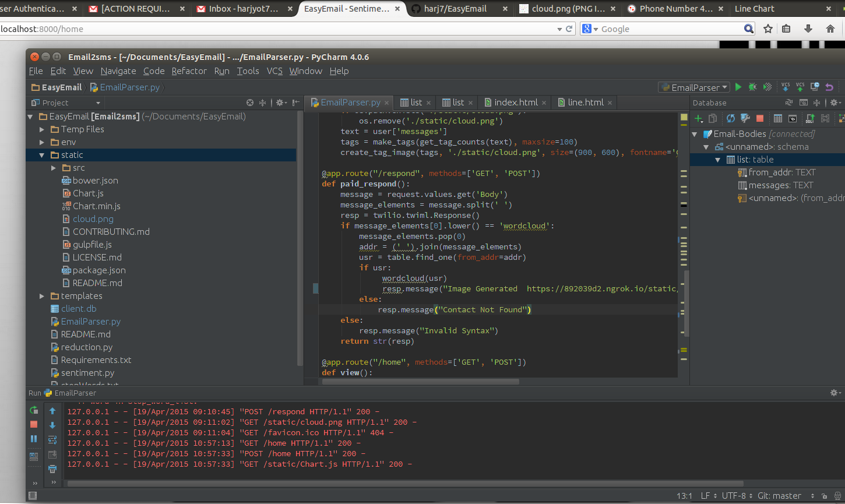Rerun EmailParser from the Run panel
Viewport: 845px width, 504px height.
pos(34,410)
